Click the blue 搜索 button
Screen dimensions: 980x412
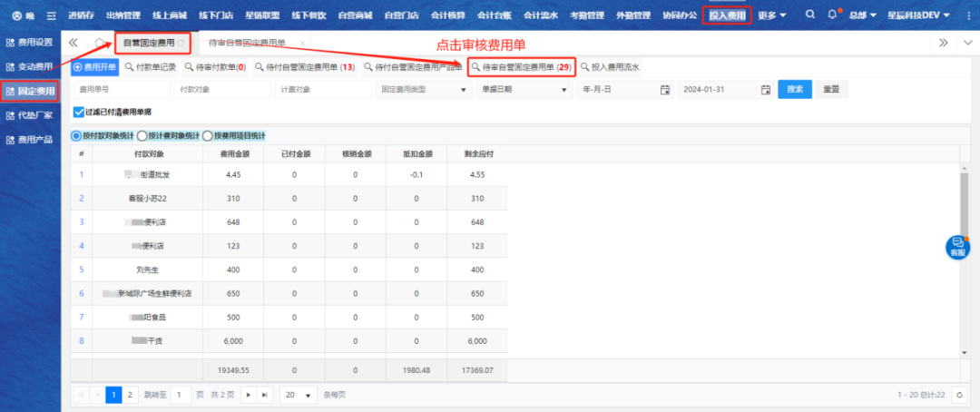(794, 89)
